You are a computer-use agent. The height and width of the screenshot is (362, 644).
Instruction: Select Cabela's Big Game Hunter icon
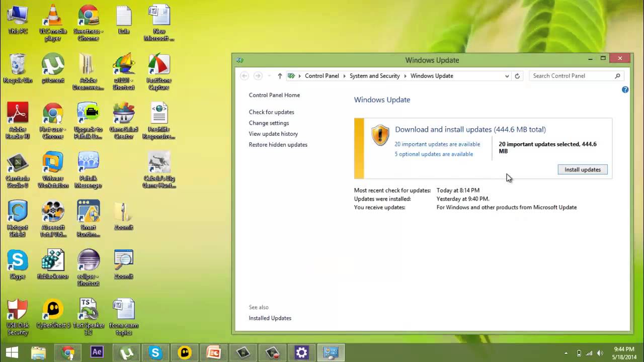[x=159, y=170]
